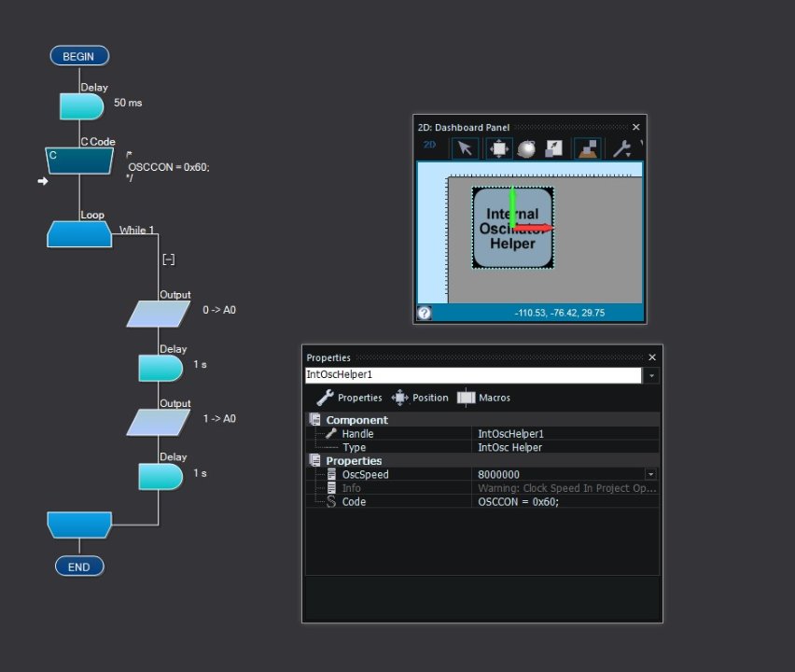Click the IntOscHelper1 component selector field
The height and width of the screenshot is (672, 795).
[x=473, y=375]
